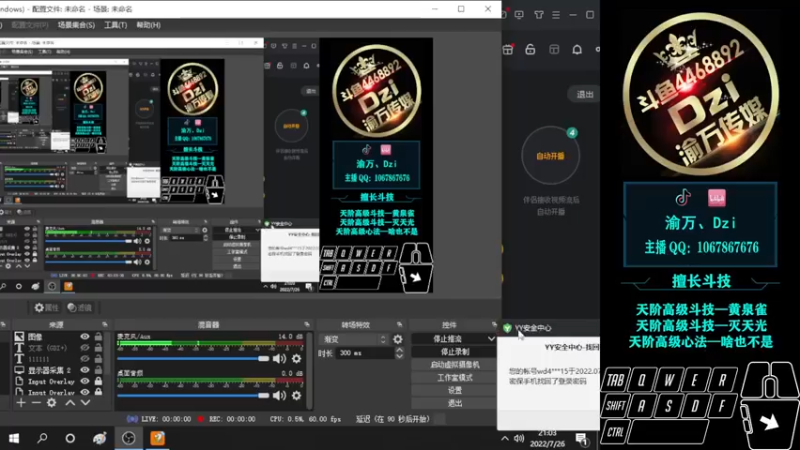Move selected source up with arrow

(70, 403)
